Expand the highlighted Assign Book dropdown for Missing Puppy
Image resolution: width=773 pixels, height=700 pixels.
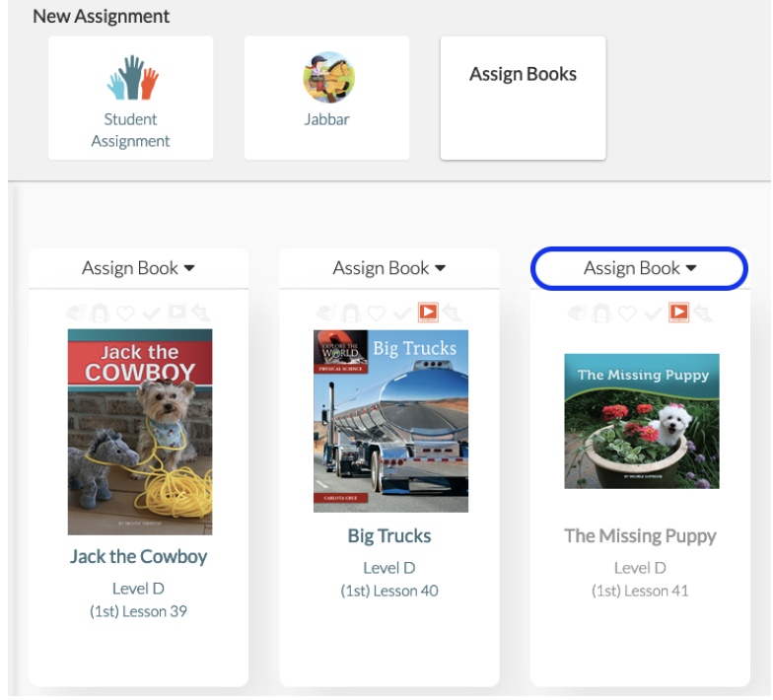click(x=639, y=268)
